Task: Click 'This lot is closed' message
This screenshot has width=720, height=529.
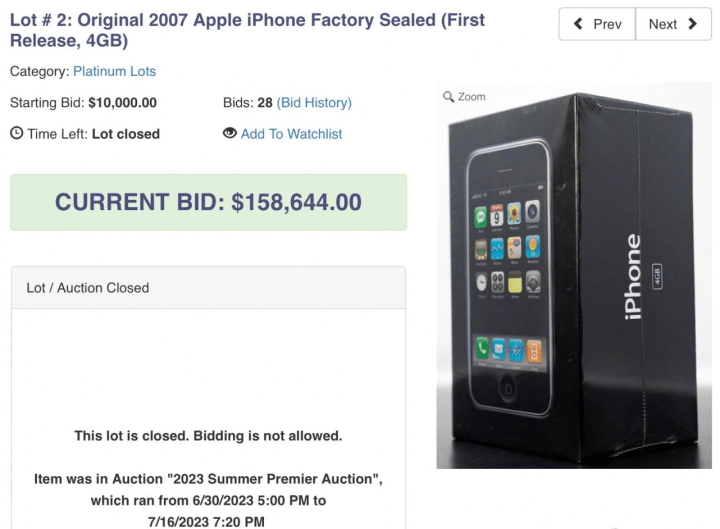Action: 208,434
